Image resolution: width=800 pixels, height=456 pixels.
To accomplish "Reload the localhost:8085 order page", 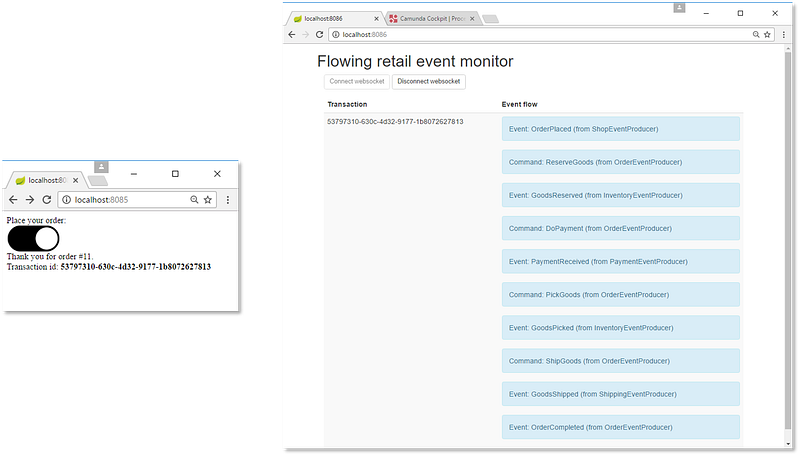I will pos(47,200).
